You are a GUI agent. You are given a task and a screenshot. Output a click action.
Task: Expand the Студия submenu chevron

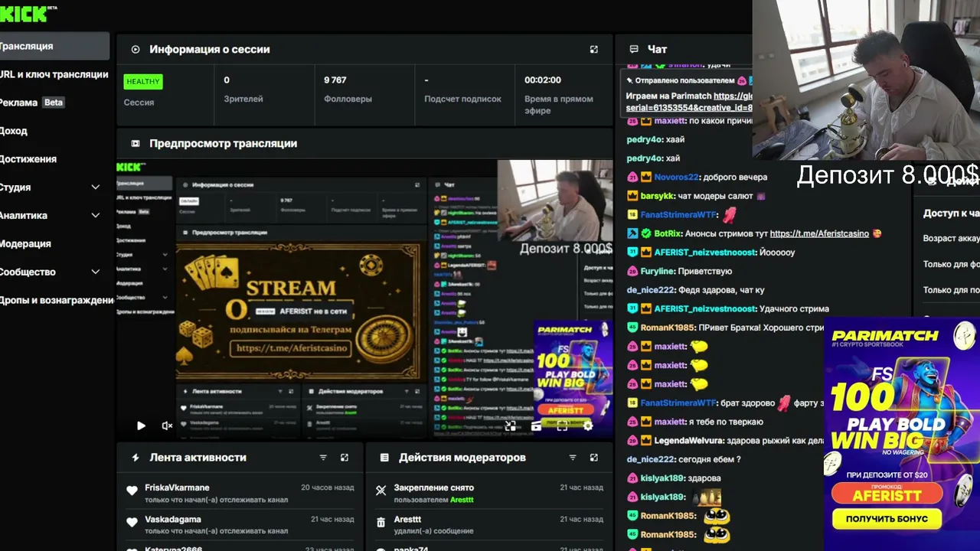click(x=96, y=187)
